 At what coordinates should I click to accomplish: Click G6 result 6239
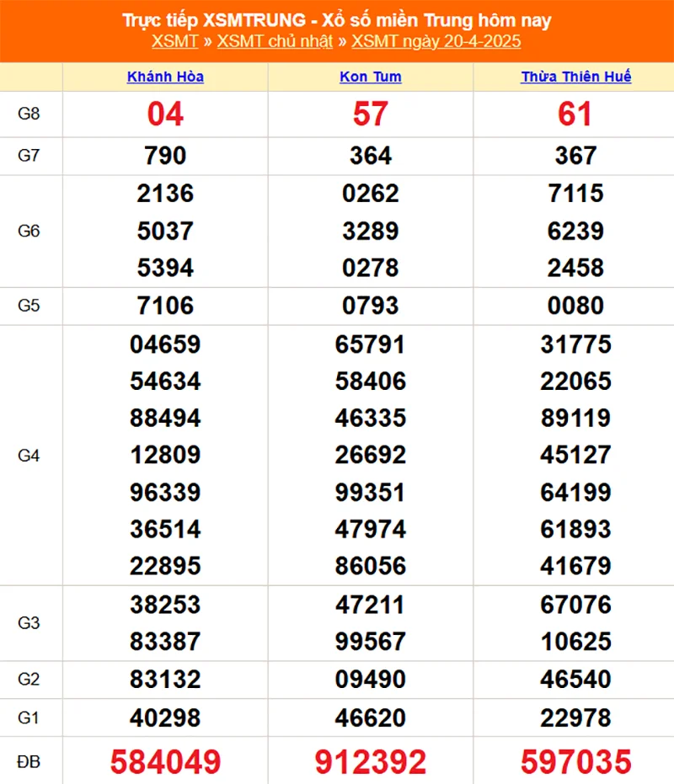[x=575, y=231]
